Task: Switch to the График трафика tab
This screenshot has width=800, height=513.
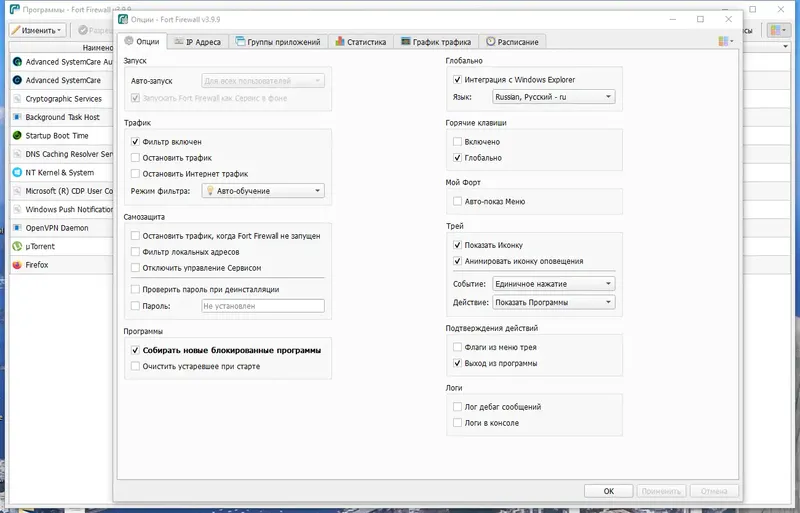Action: click(436, 42)
